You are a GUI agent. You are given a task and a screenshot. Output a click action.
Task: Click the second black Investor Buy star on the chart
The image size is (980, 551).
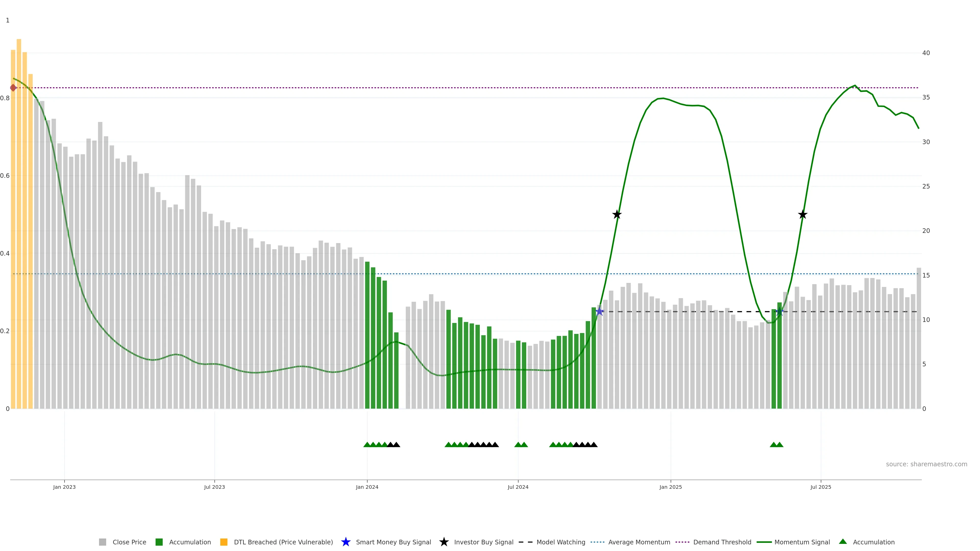click(x=802, y=215)
